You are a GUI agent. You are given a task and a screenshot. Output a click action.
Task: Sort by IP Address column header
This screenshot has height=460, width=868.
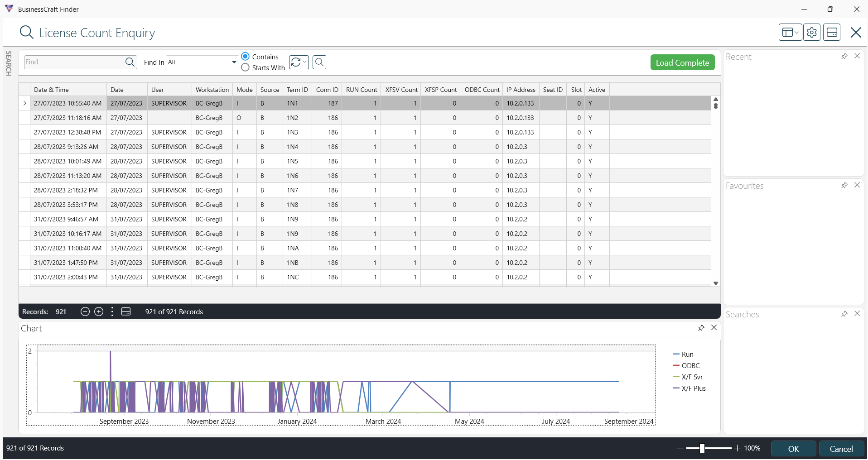(x=521, y=90)
